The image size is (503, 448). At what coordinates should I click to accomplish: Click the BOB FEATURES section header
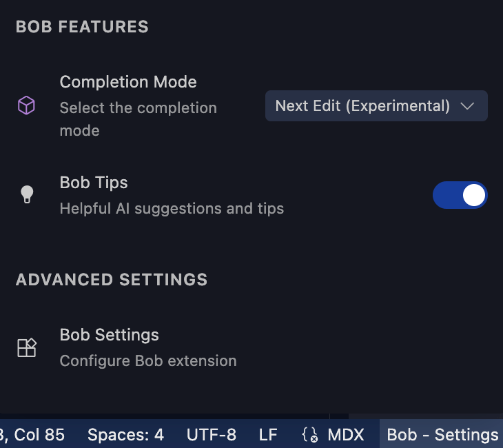pos(82,27)
